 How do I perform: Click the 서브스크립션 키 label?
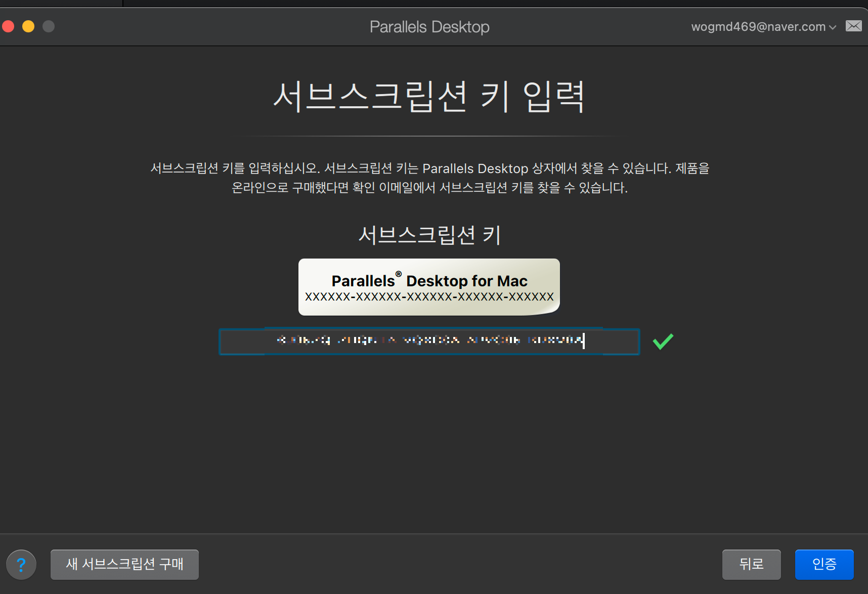429,235
